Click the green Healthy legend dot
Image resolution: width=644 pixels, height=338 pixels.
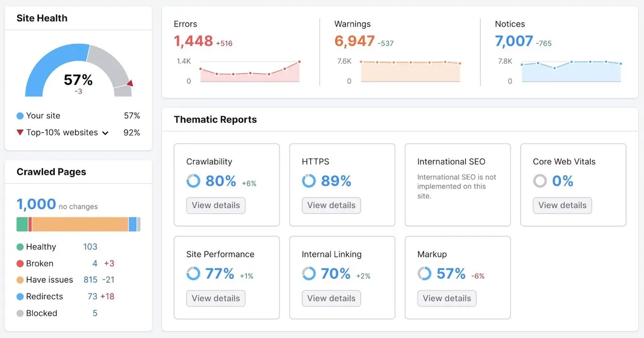(x=20, y=247)
